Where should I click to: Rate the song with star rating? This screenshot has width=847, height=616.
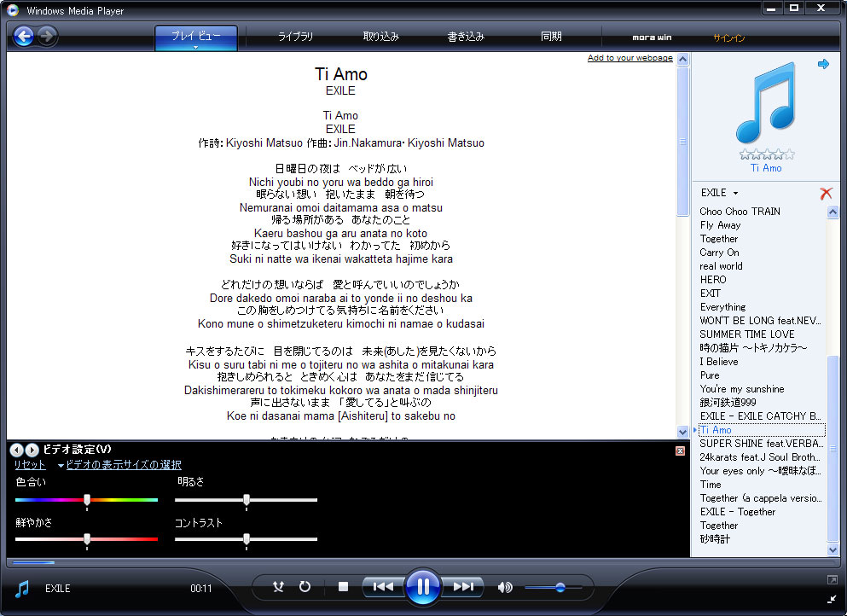point(767,154)
